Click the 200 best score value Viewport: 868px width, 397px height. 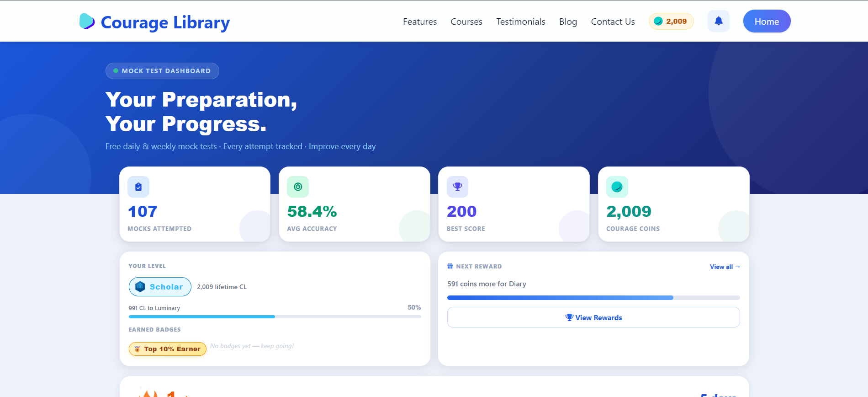click(461, 211)
